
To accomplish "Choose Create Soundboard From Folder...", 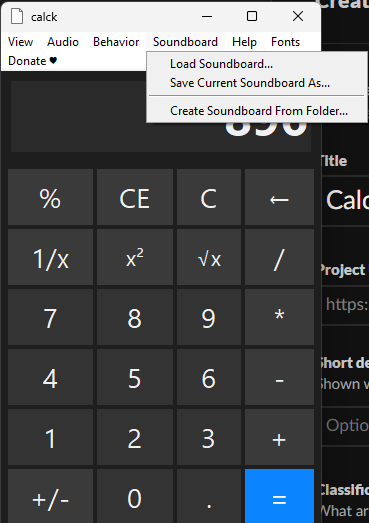I will [x=257, y=111].
